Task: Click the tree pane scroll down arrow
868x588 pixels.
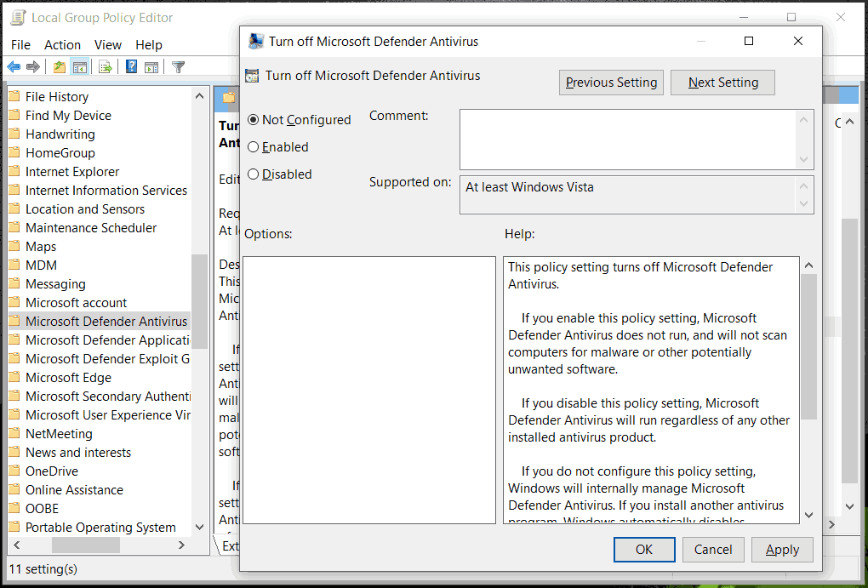Action: (200, 527)
